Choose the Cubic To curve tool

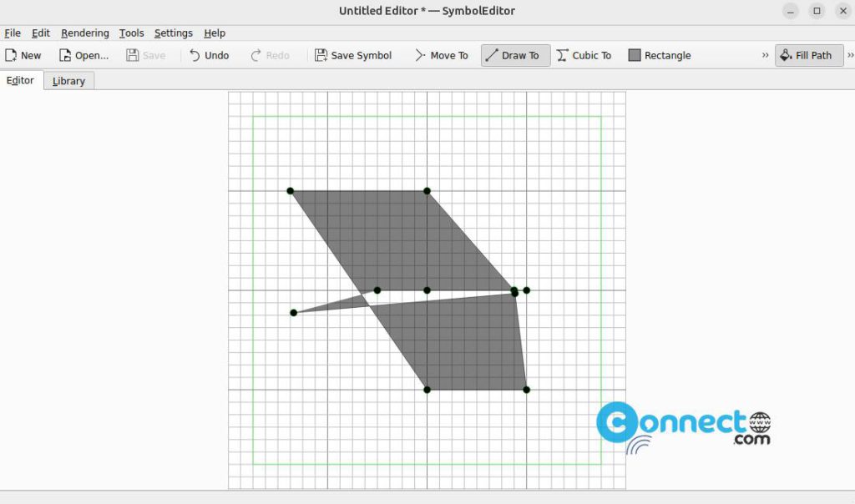tap(584, 55)
